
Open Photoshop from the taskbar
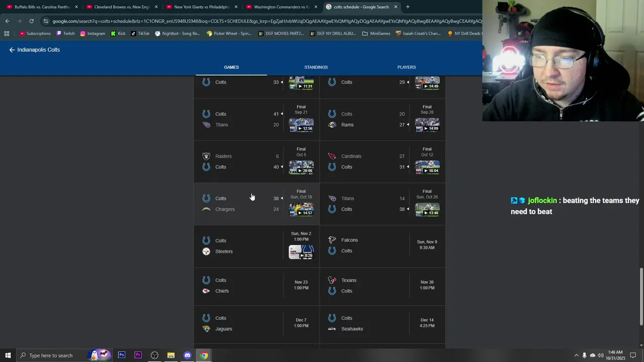tap(122, 355)
